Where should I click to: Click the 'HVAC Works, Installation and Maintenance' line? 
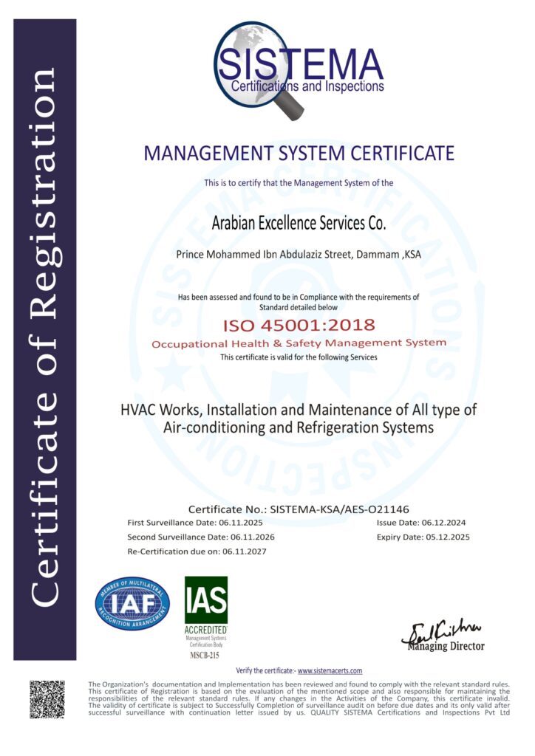(x=299, y=410)
